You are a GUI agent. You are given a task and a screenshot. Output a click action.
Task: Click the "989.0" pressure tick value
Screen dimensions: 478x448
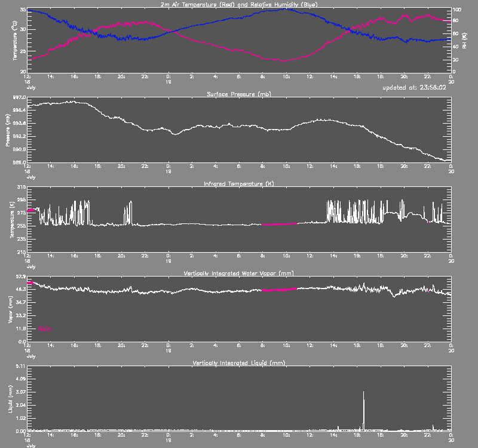coord(20,162)
